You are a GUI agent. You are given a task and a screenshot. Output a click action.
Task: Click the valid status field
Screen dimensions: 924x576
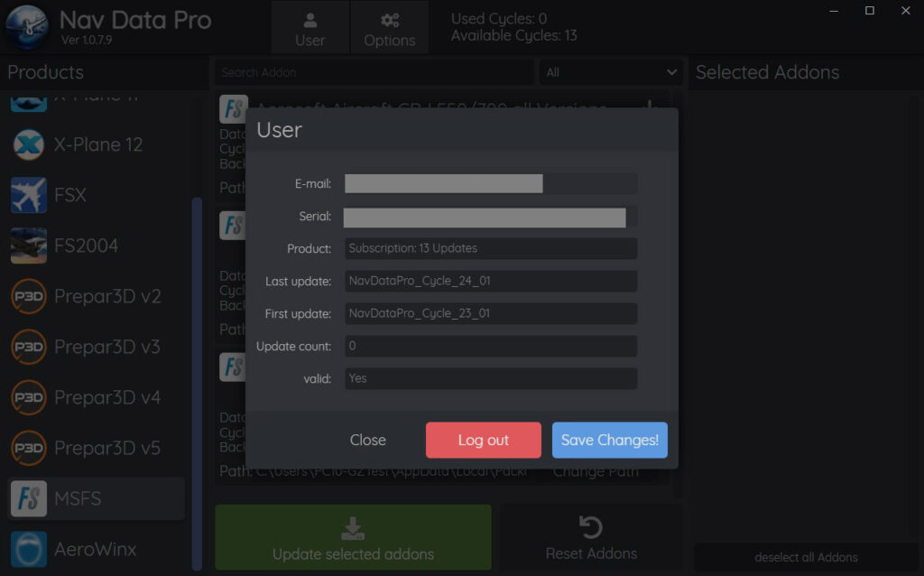490,378
